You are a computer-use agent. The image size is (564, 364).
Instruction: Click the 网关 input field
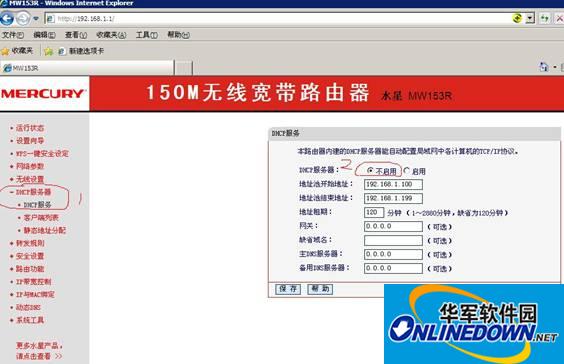(393, 226)
